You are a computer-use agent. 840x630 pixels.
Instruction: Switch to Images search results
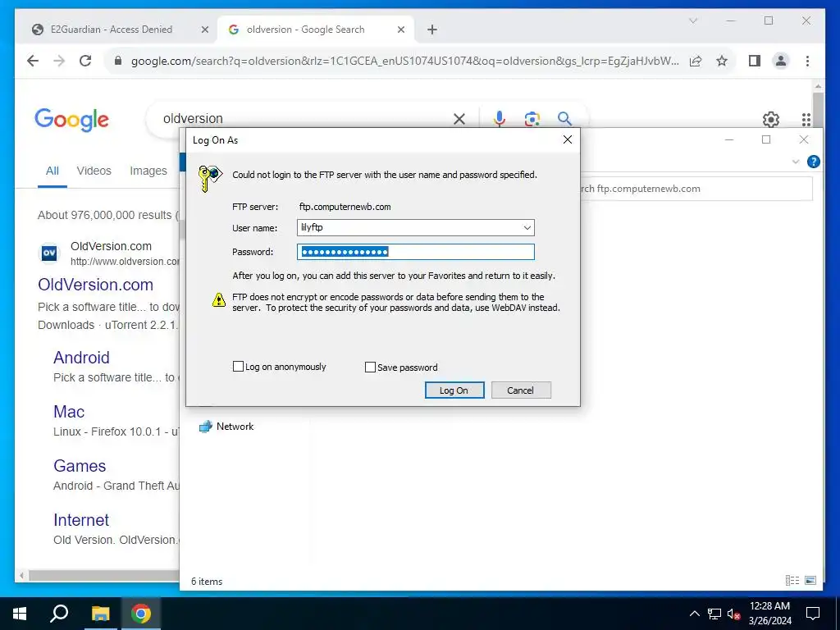148,171
